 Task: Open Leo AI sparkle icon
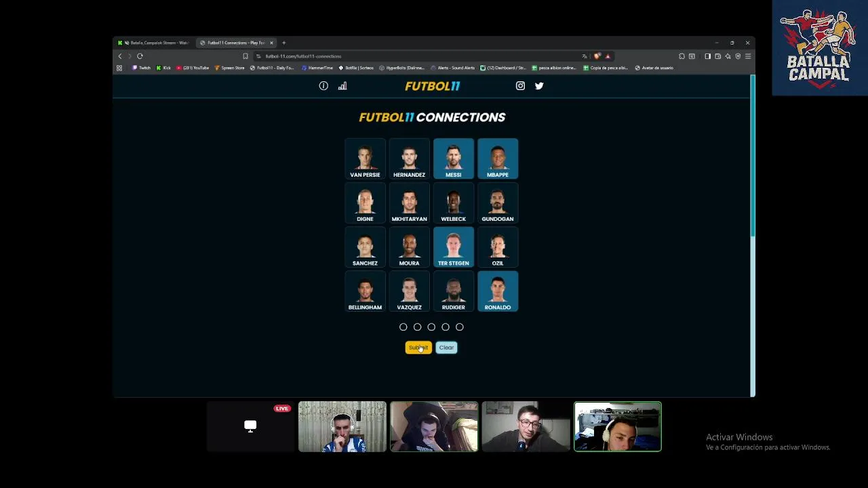click(x=728, y=56)
